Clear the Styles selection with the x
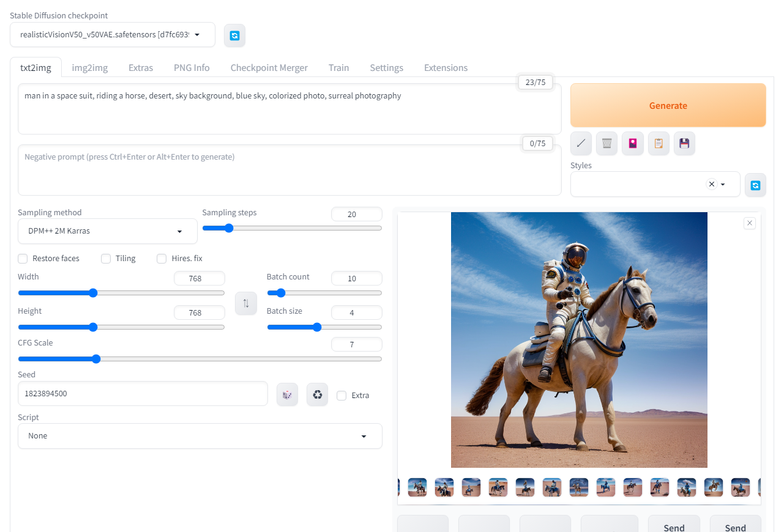Image resolution: width=784 pixels, height=532 pixels. [711, 184]
